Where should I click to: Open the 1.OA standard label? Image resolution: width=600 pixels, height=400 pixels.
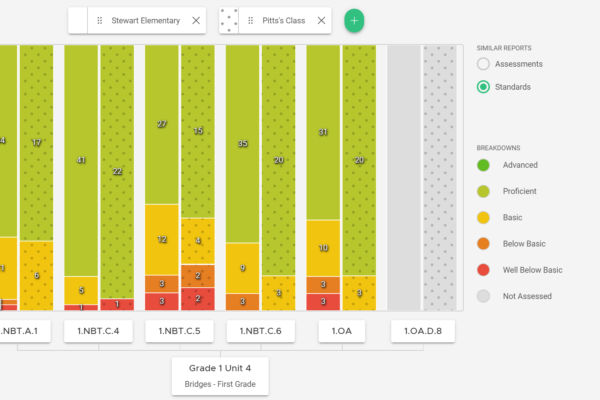pos(342,331)
